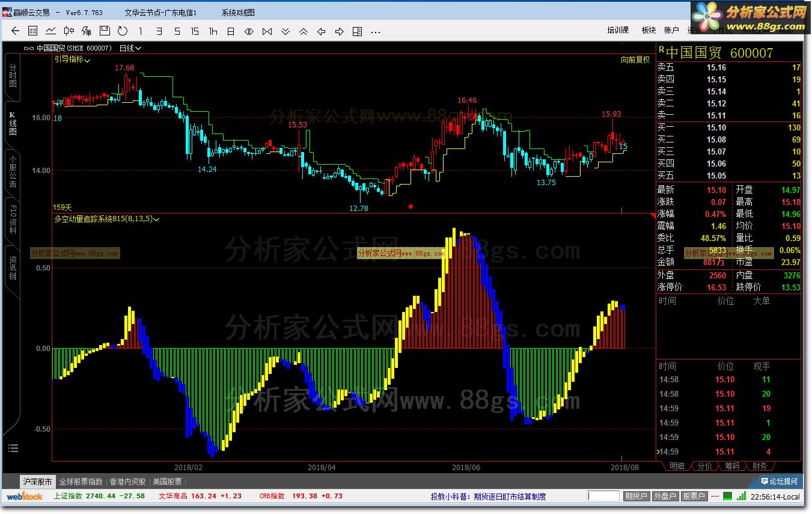The width and height of the screenshot is (812, 514).
Task: Click the 159天 day count label
Action: tap(63, 207)
